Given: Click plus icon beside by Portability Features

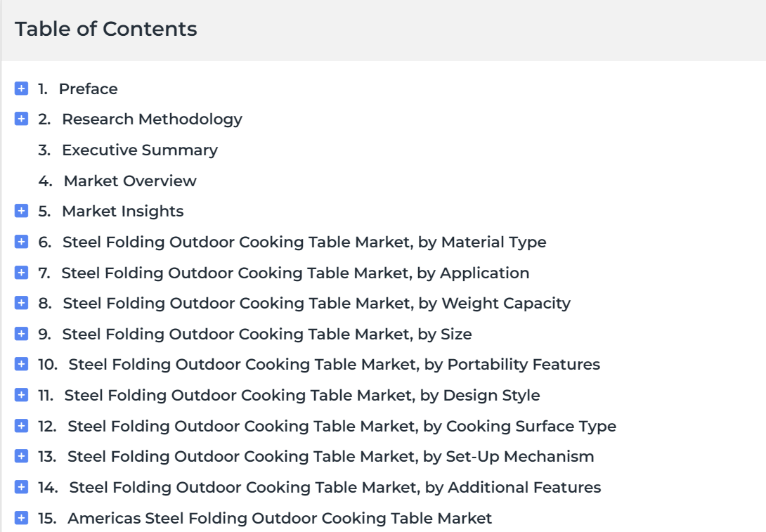Looking at the screenshot, I should 22,364.
